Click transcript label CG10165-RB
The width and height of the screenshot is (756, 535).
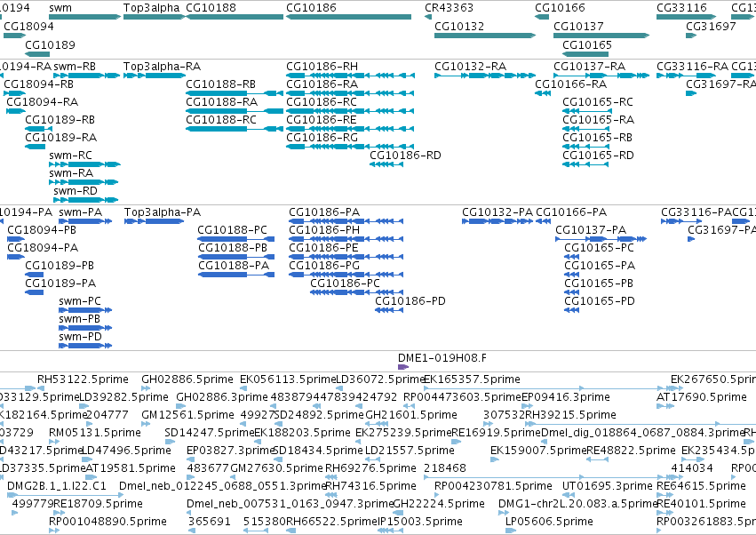597,138
